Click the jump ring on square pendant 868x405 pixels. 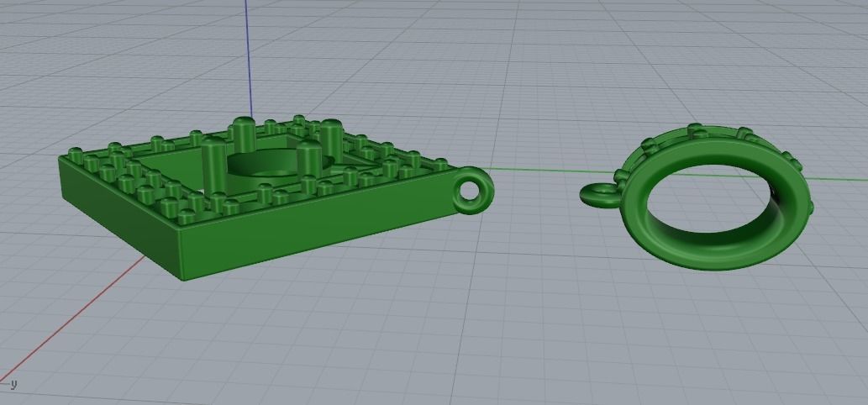click(x=473, y=191)
